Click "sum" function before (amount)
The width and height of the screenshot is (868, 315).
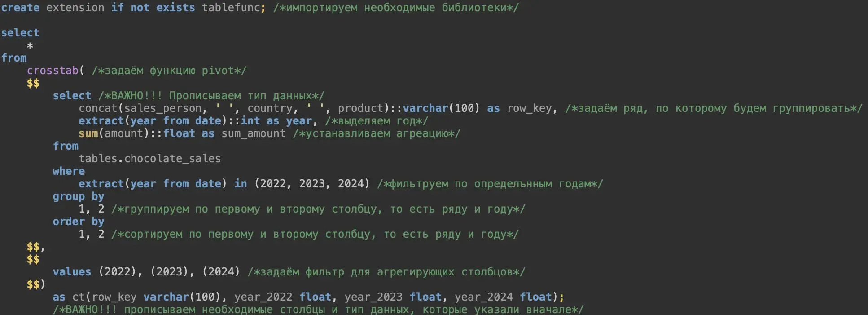88,133
